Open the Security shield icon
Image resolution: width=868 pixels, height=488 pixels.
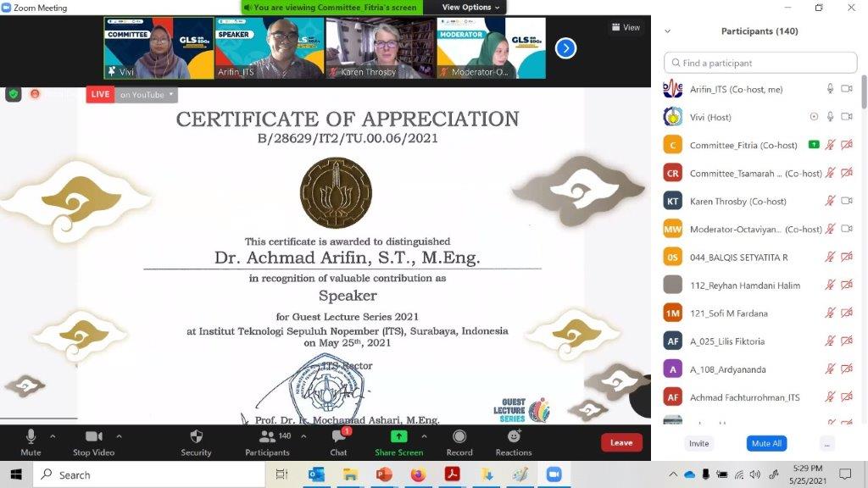(196, 437)
